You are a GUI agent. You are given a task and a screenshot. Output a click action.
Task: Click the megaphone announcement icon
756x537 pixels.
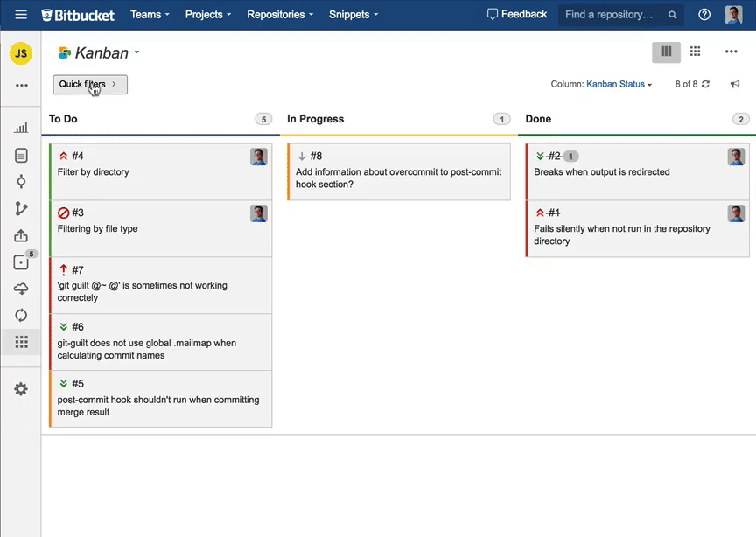[x=735, y=84]
